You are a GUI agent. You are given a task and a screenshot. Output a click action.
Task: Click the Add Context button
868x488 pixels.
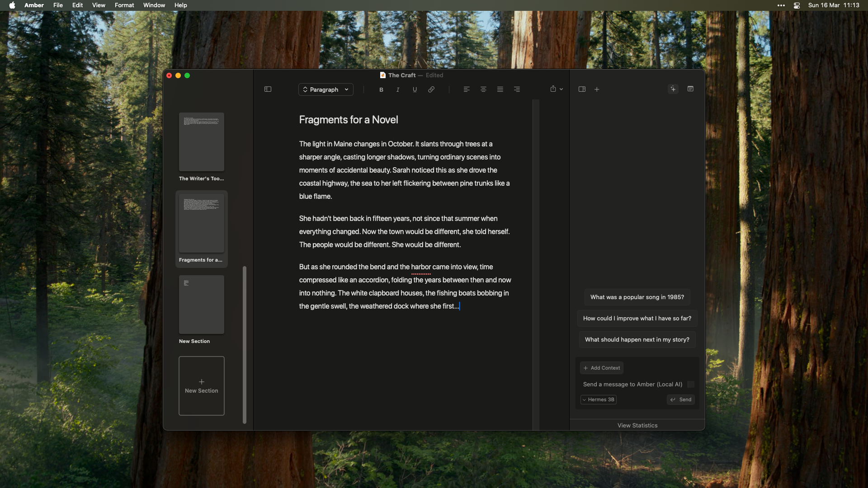click(x=601, y=368)
